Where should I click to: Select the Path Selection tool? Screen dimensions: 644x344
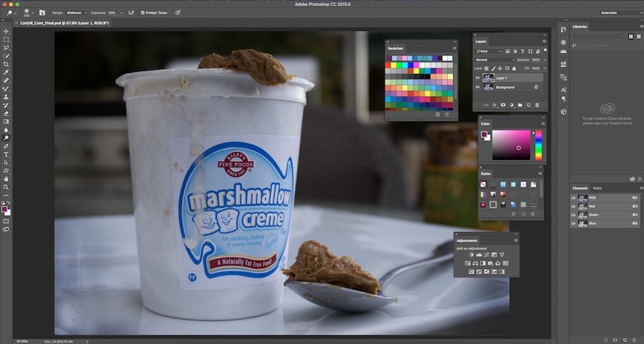coord(6,162)
